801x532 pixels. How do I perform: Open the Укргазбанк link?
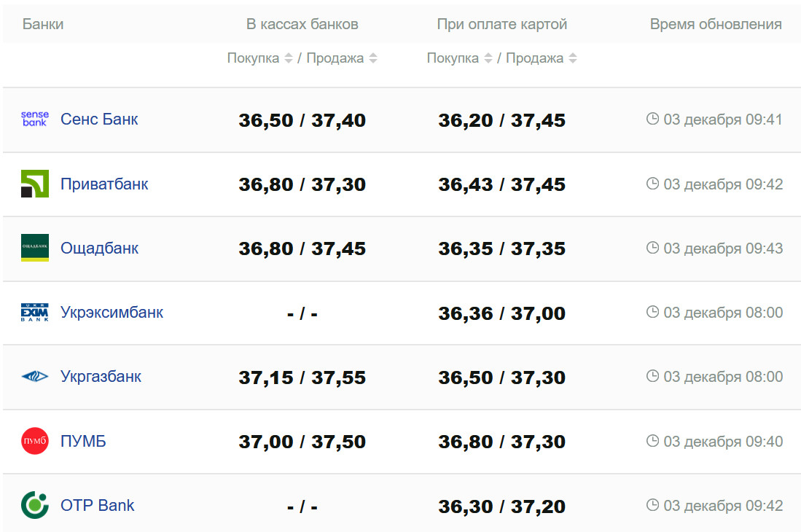click(x=101, y=377)
